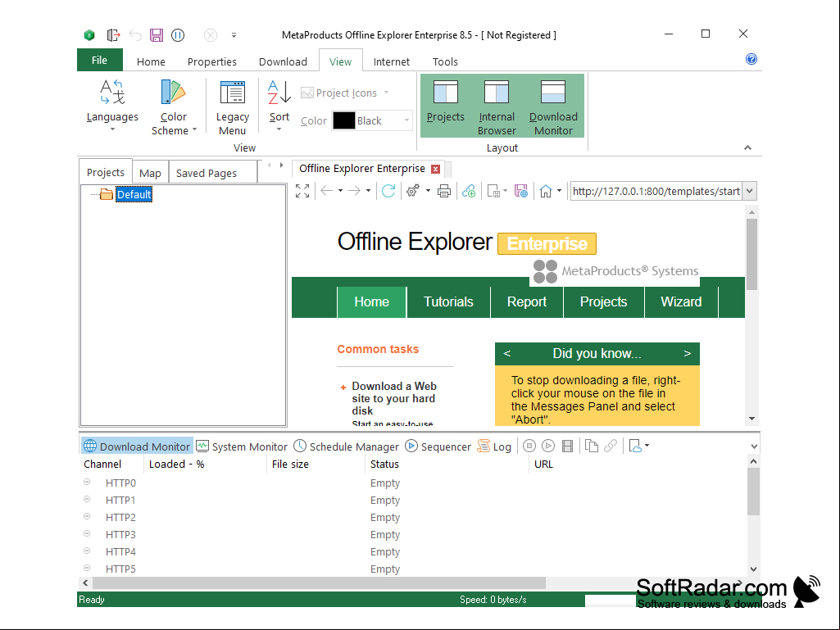Show the previous Did you know tip
Viewport: 840px width, 630px height.
click(506, 354)
